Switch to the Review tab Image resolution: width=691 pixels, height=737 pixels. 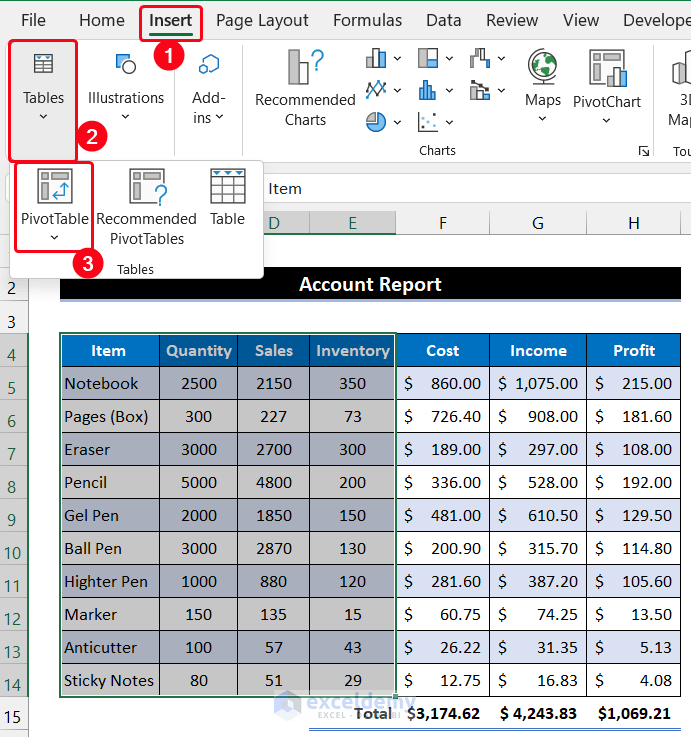(512, 20)
